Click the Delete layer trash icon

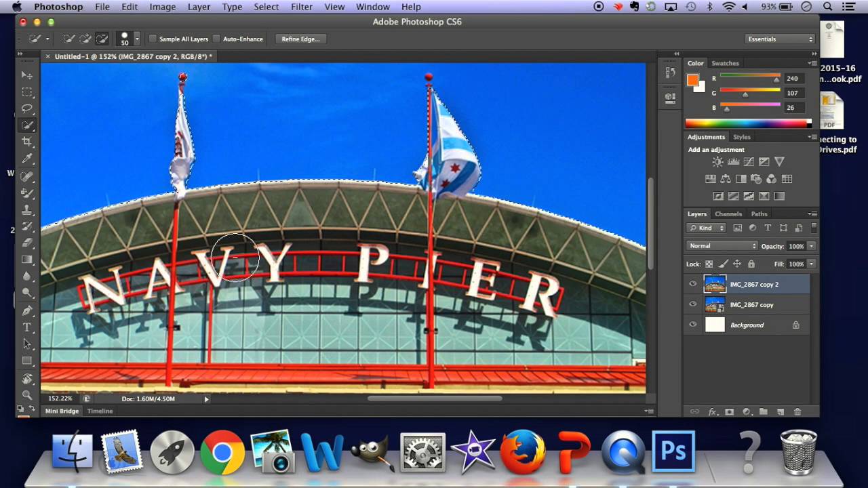pyautogui.click(x=797, y=411)
